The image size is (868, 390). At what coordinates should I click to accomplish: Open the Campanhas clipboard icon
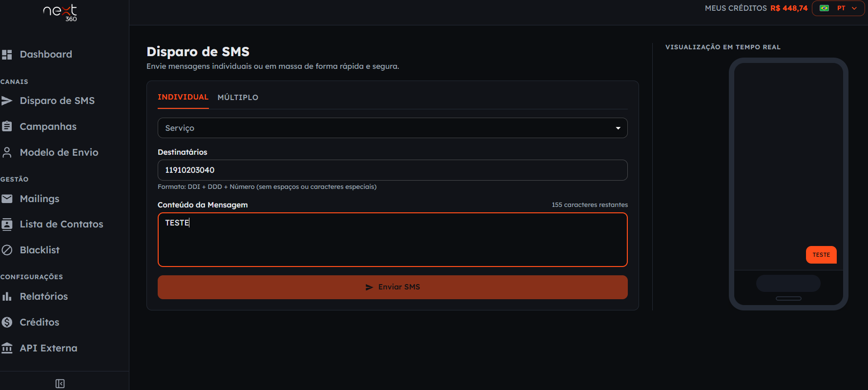tap(7, 126)
